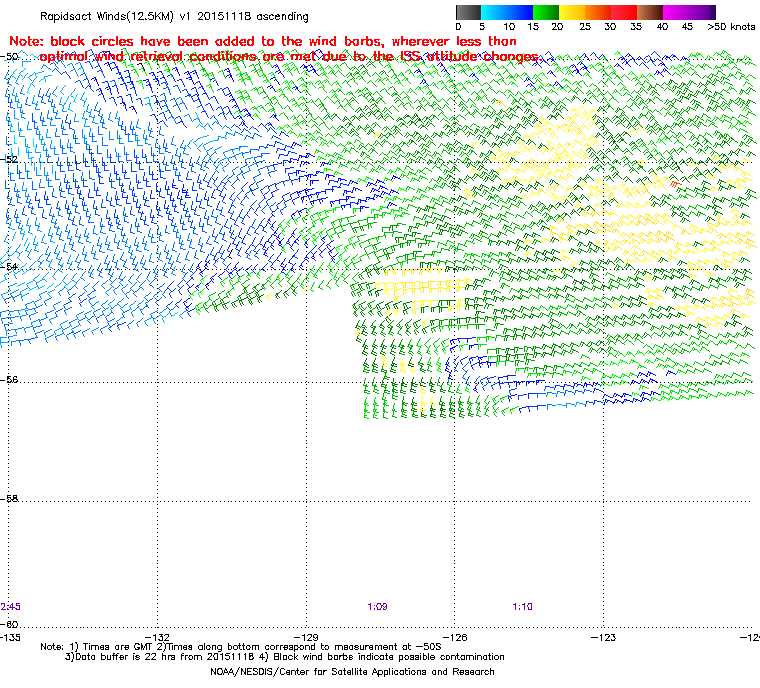This screenshot has height=688, width=760.
Task: Click the purple '2:45' swath time label
Action: [11, 607]
